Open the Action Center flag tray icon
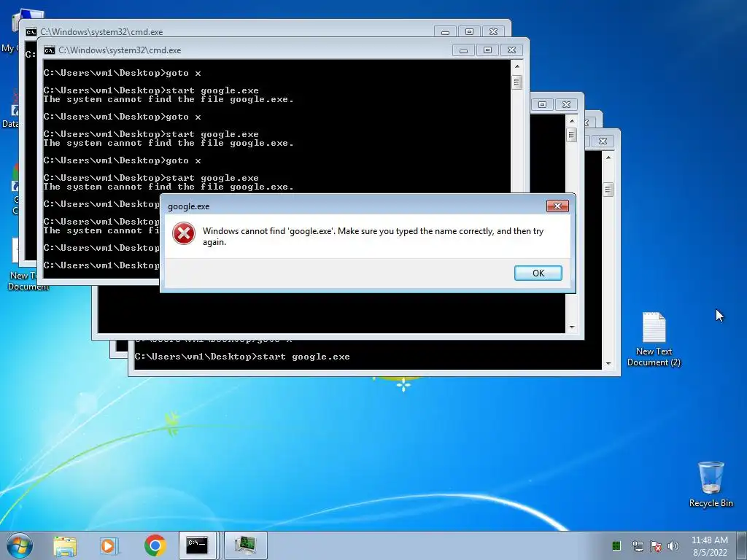The width and height of the screenshot is (747, 560). [656, 545]
